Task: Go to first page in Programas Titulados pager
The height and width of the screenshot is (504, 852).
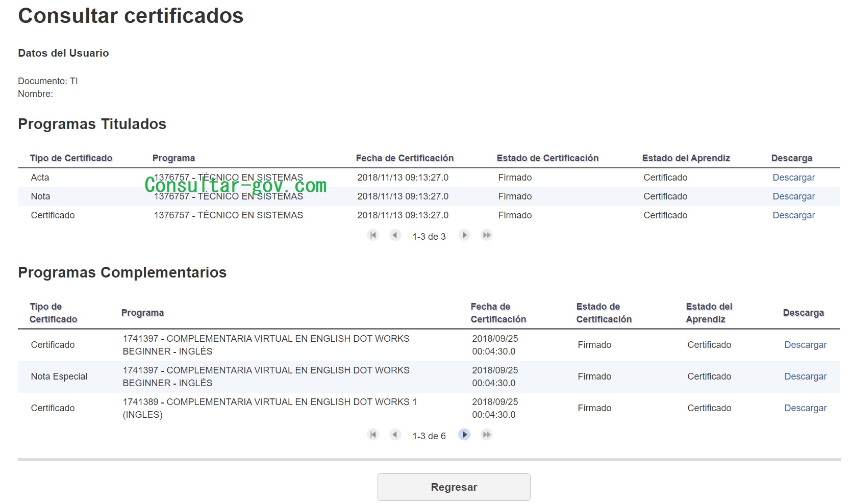Action: tap(373, 235)
